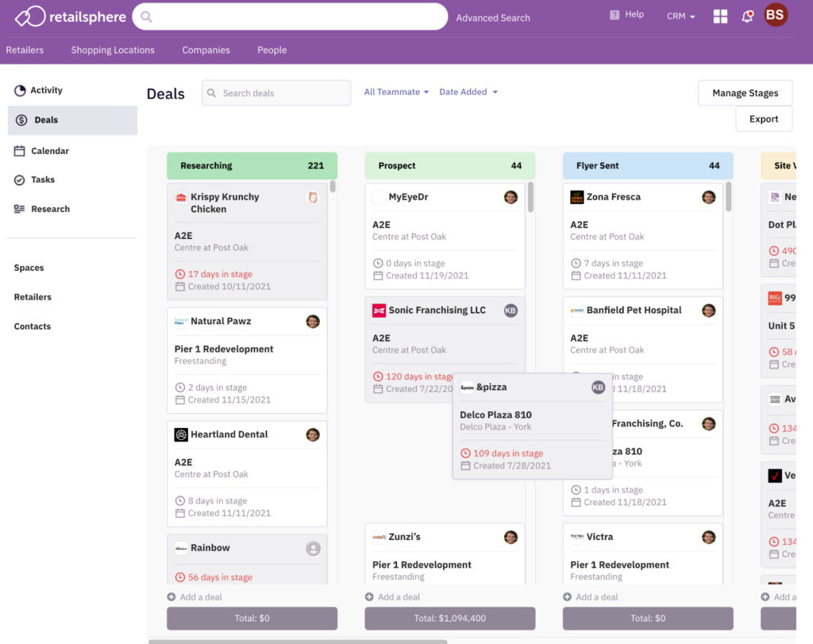813x644 pixels.
Task: Click the Sonic Franchising LLC logo
Action: [x=379, y=310]
